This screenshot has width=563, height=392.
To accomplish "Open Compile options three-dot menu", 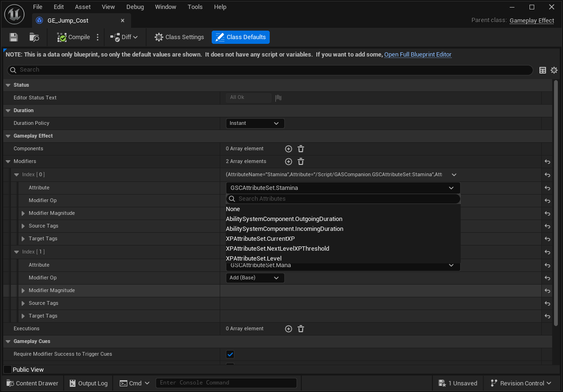I will (x=98, y=37).
